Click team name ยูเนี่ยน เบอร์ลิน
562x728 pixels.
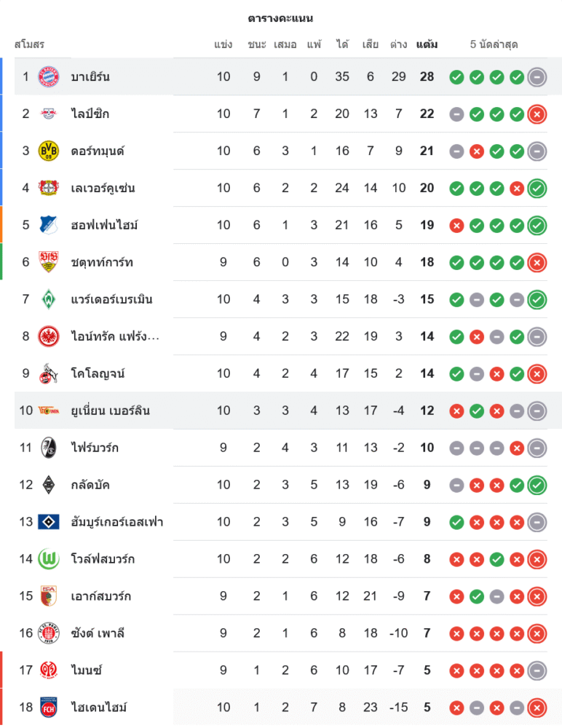point(110,411)
